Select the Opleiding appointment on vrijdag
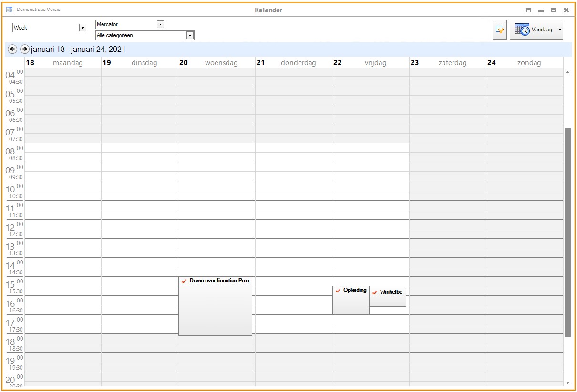Viewport: 577px width, 392px height. pos(350,303)
